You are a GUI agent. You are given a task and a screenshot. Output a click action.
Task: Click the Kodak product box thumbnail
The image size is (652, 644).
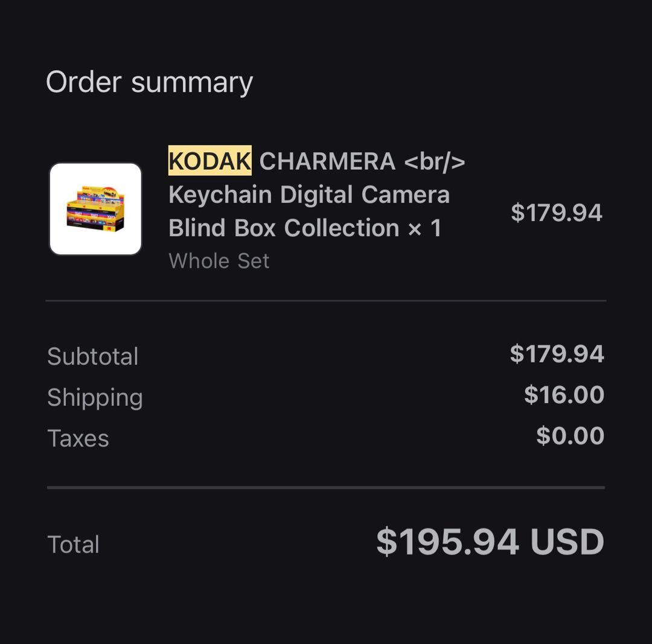pos(95,209)
